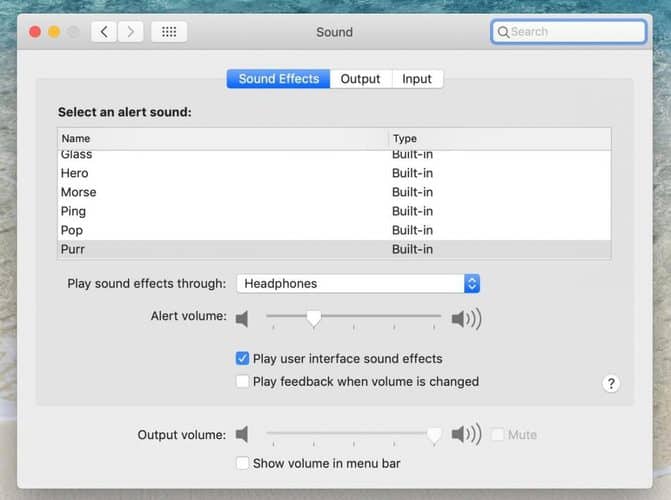Screen dimensions: 671x500
Task: Select the Ping alert sound
Action: [334, 211]
